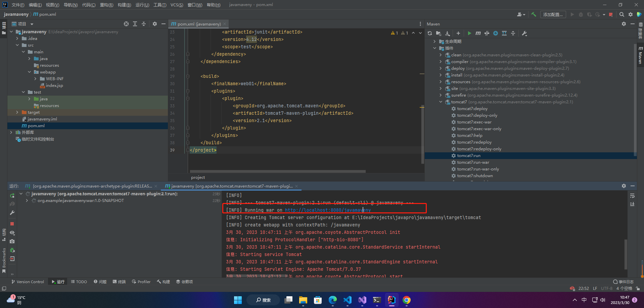
Task: Open the 运行(U) menu
Action: point(142,5)
